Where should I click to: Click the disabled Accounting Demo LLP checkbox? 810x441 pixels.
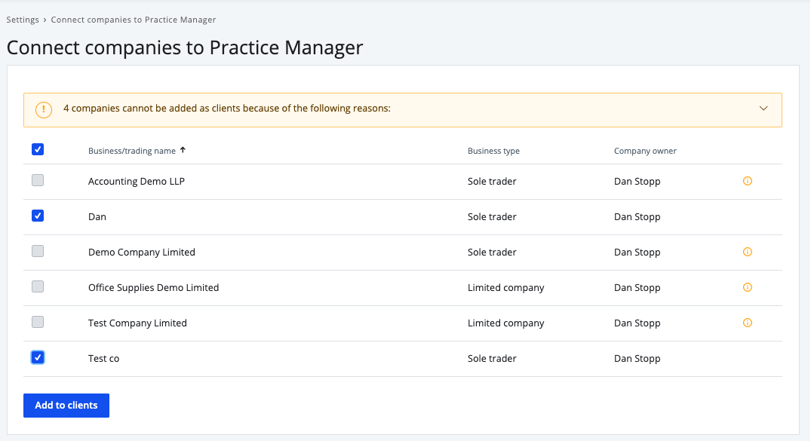coord(38,180)
